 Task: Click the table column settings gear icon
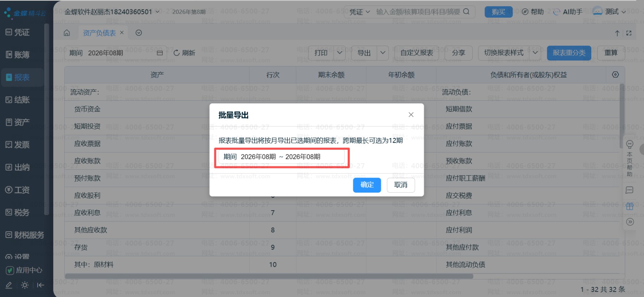tap(615, 75)
